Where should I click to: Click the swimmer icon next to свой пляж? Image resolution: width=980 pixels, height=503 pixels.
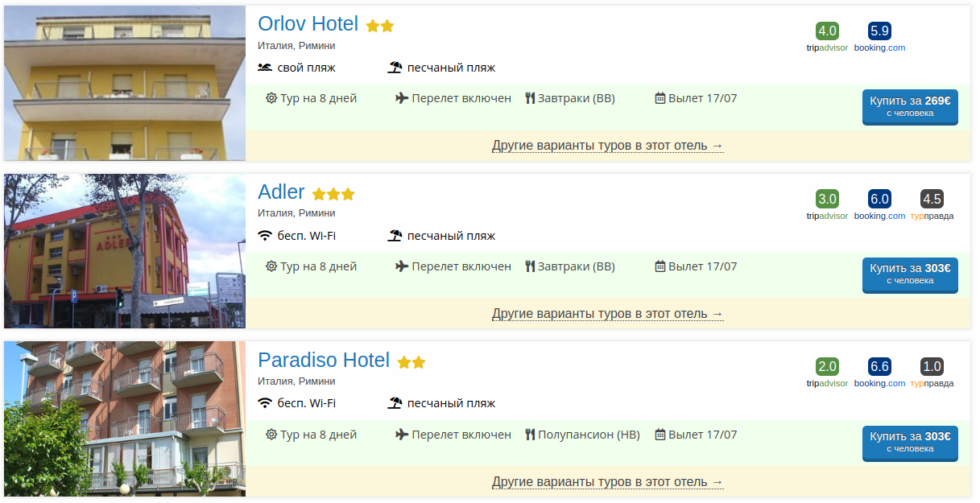click(x=265, y=68)
